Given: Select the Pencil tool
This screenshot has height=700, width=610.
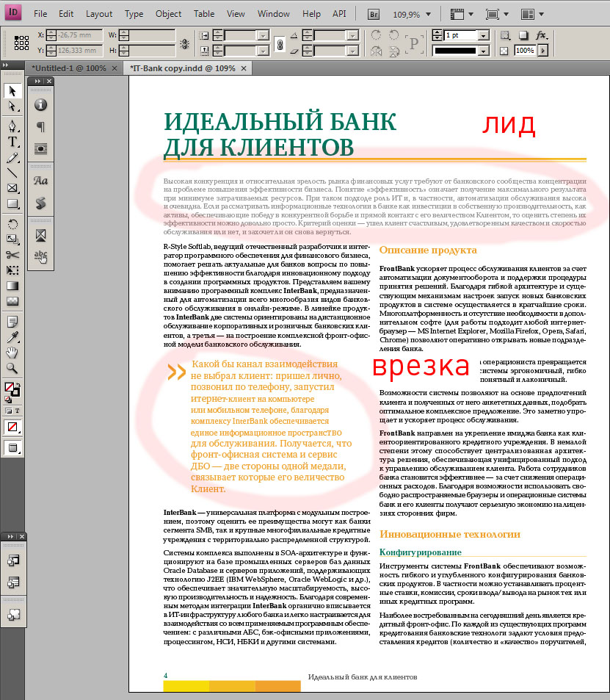Looking at the screenshot, I should pos(12,158).
